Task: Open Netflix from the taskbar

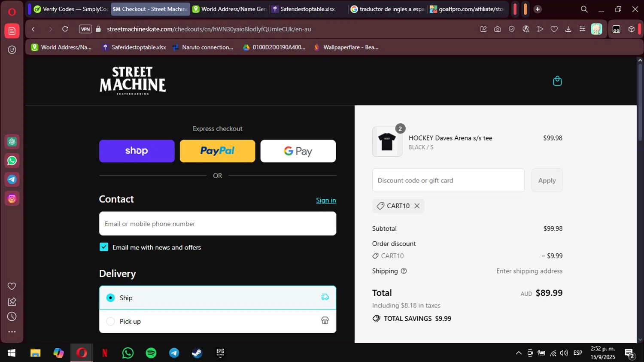Action: [x=105, y=353]
